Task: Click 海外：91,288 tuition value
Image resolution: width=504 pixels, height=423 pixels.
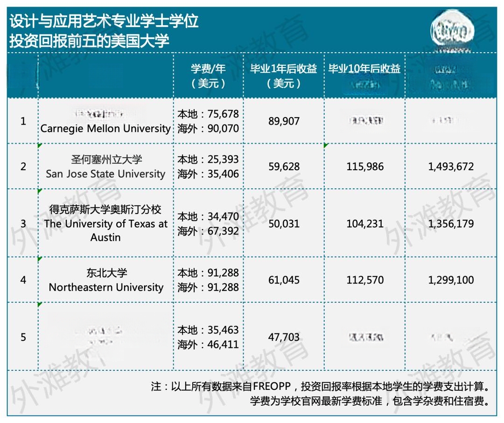Action: tap(208, 287)
